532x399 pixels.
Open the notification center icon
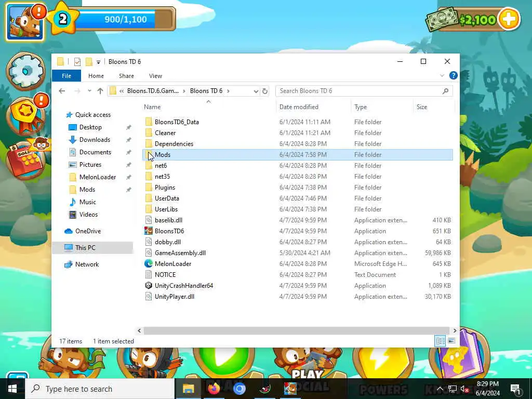(x=515, y=389)
